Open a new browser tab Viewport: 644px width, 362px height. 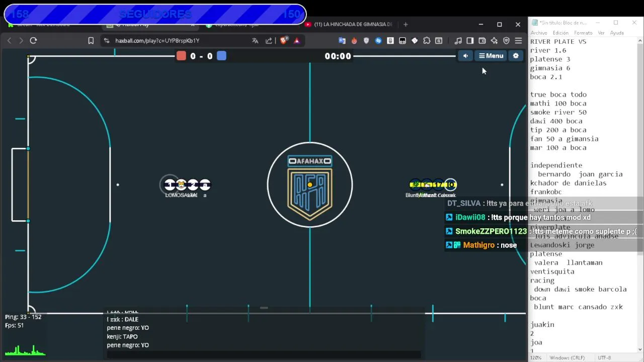click(406, 24)
